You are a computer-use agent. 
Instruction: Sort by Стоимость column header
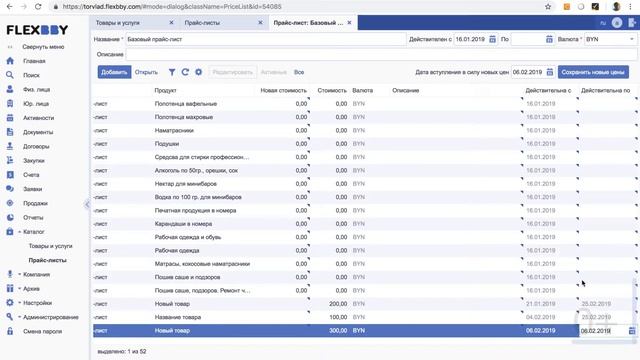[332, 91]
